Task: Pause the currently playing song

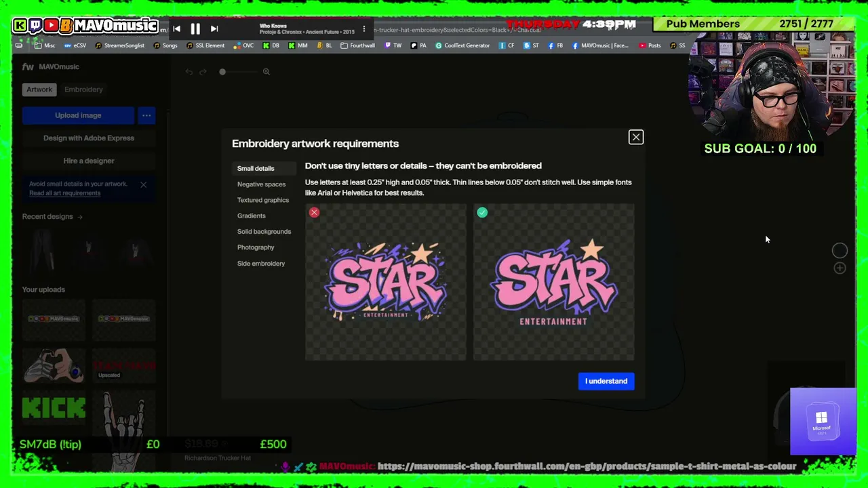Action: point(195,28)
